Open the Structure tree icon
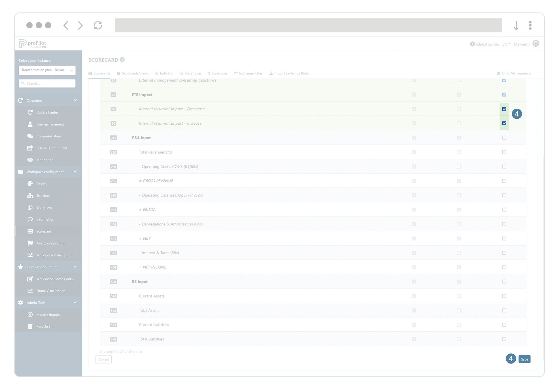Screen dimensions: 559x392 click(30, 195)
